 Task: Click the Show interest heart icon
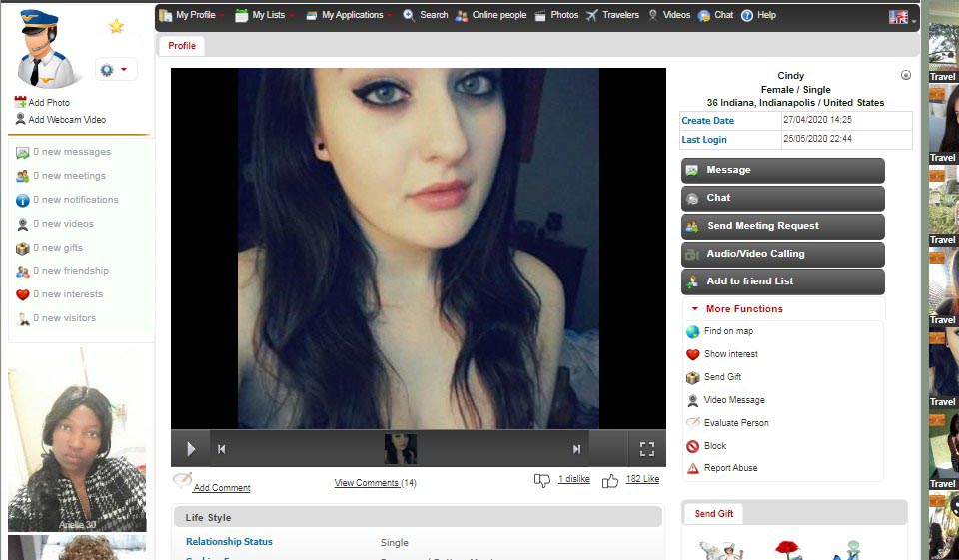point(692,354)
